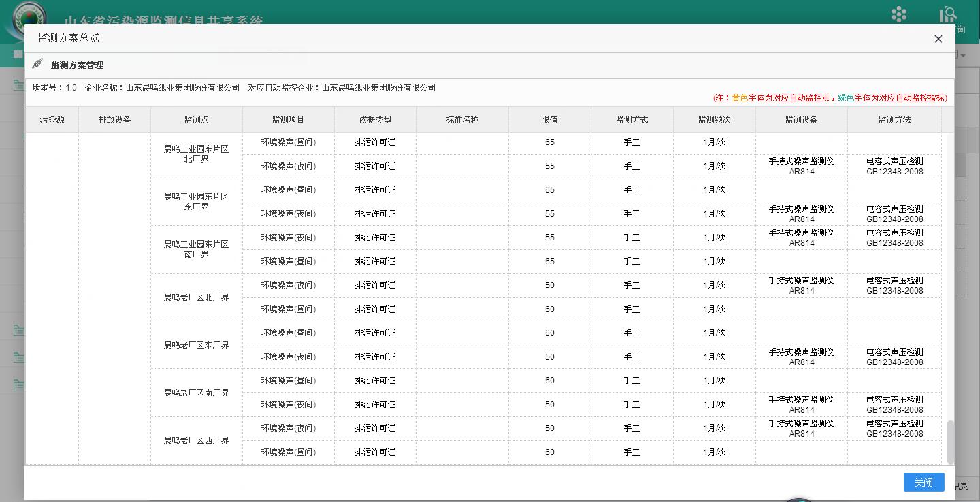Image resolution: width=980 pixels, height=502 pixels.
Task: Click the topmost folder icon in the left sidebar
Action: 17,84
